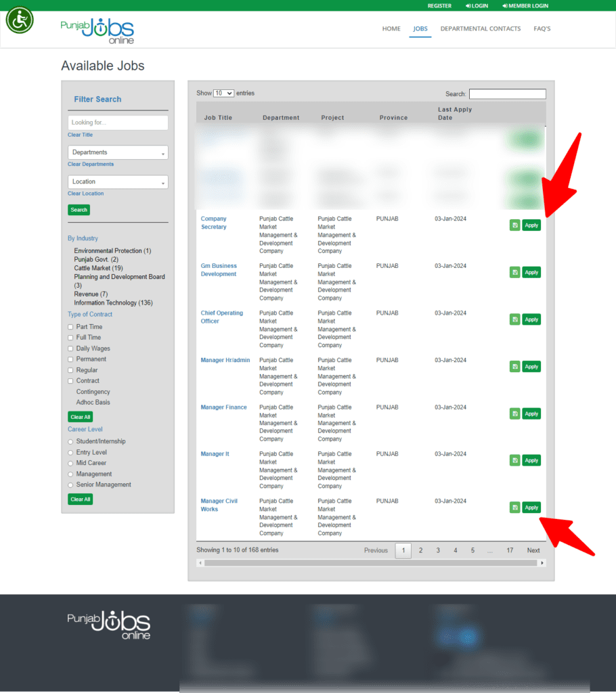
Task: Click REGISTER in the top bar
Action: click(439, 5)
